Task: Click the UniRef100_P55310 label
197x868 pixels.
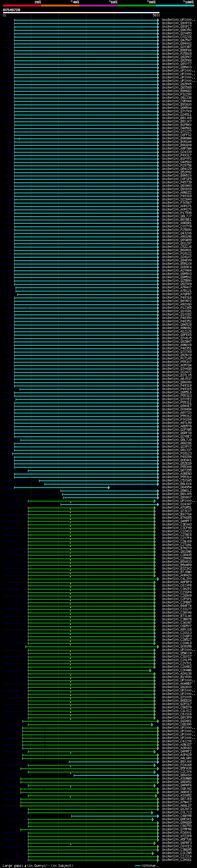Action: pyautogui.click(x=177, y=477)
